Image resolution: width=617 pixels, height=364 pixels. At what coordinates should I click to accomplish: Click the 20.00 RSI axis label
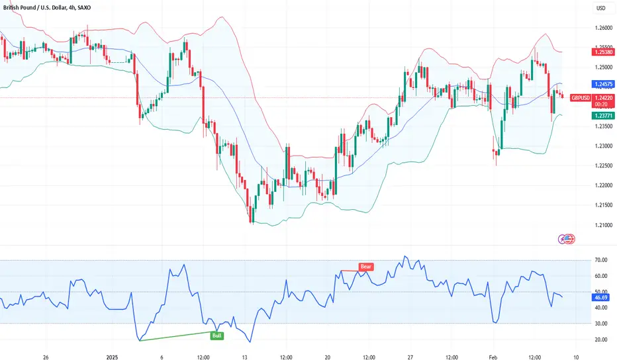pyautogui.click(x=601, y=340)
